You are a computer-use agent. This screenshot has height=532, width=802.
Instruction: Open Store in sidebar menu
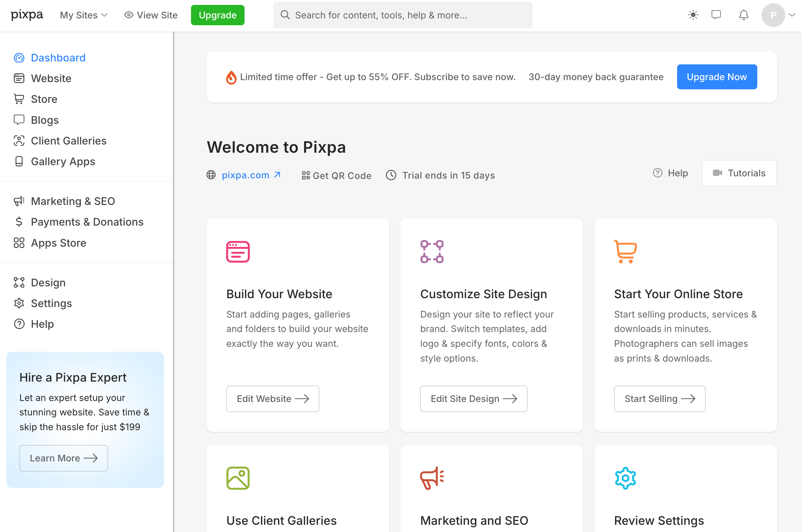click(44, 99)
